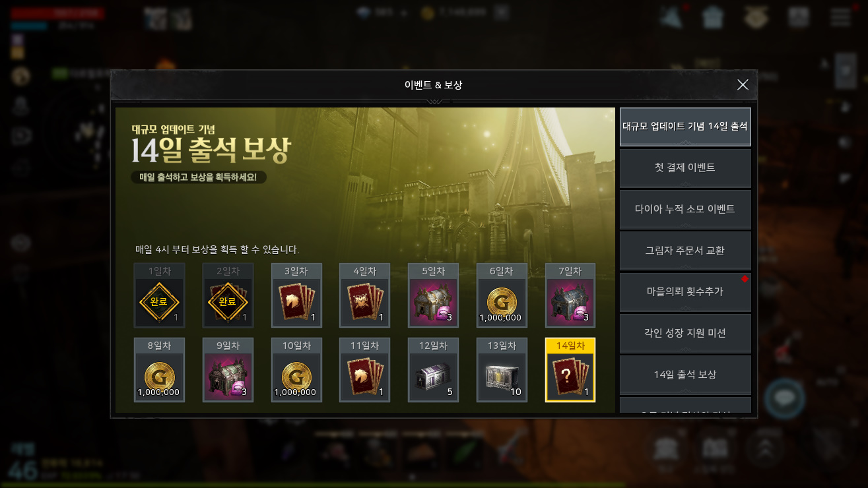Select the day 9 treasure chest reward
868x488 pixels.
point(228,370)
